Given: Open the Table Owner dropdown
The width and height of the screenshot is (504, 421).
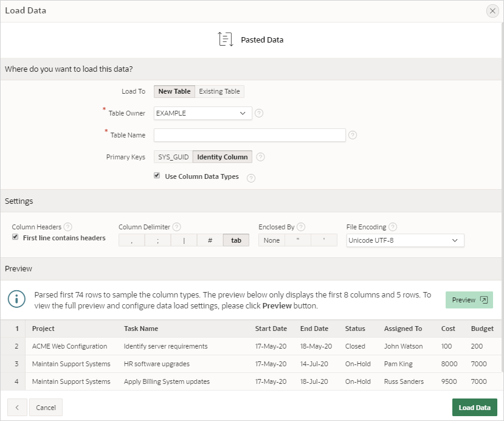Looking at the screenshot, I should pyautogui.click(x=203, y=113).
